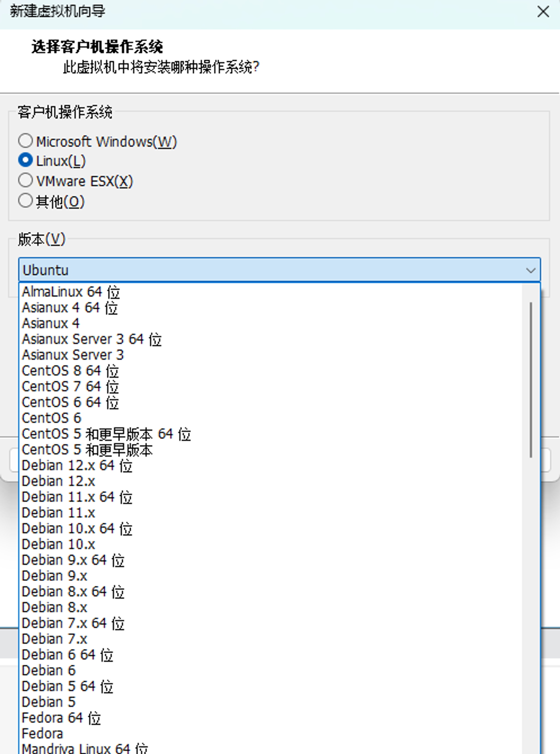Select Asianux Server 3 64 位
This screenshot has height=754, width=560.
[x=270, y=339]
